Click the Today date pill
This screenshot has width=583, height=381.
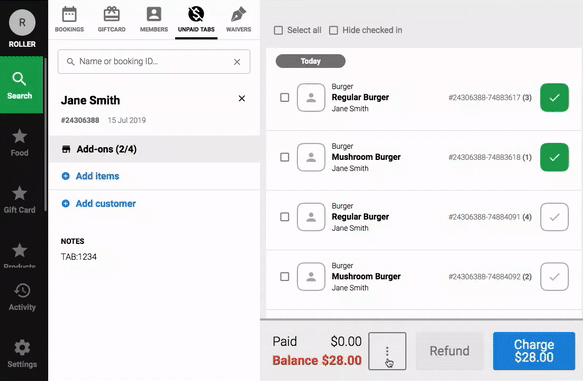[x=310, y=61]
